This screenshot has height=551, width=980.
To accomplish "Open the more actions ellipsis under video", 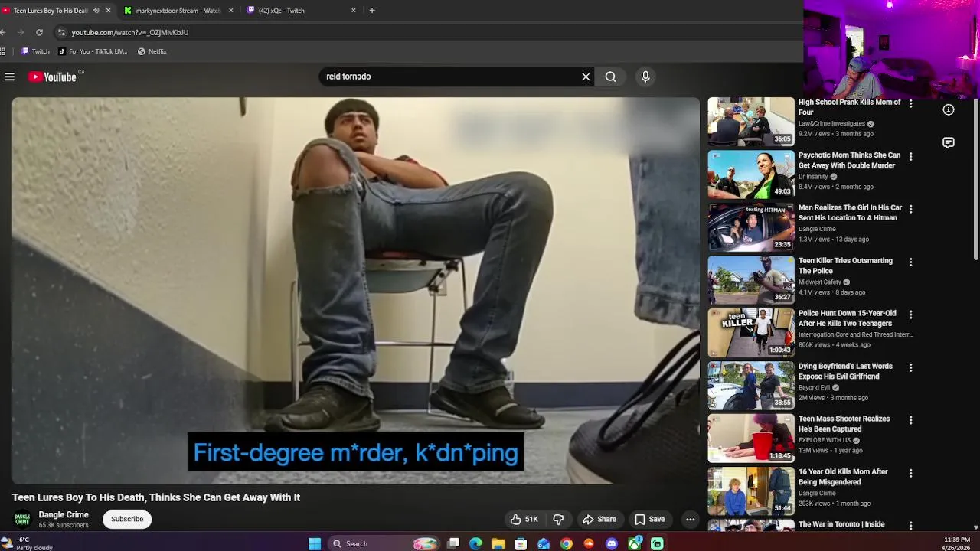I will (x=690, y=519).
